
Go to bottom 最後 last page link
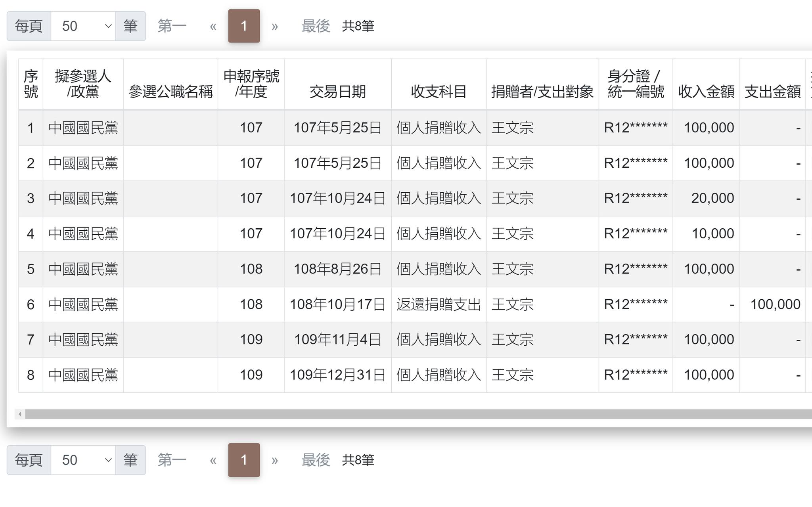(x=316, y=460)
